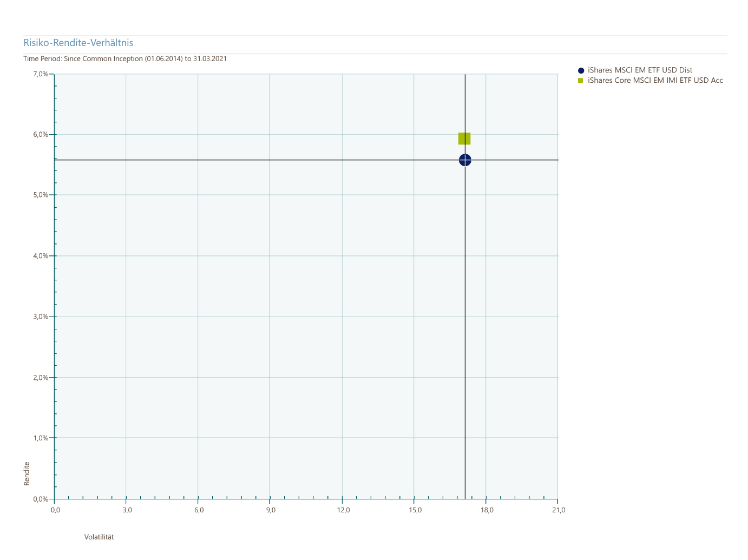Click the 4,0% y-axis label
748x560 pixels.
click(41, 256)
